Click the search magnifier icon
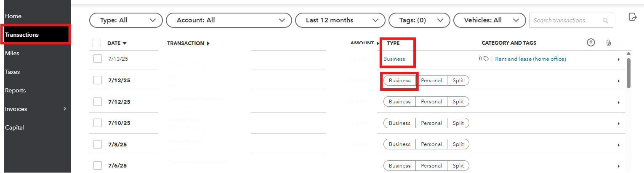This screenshot has width=644, height=173. 605,21
